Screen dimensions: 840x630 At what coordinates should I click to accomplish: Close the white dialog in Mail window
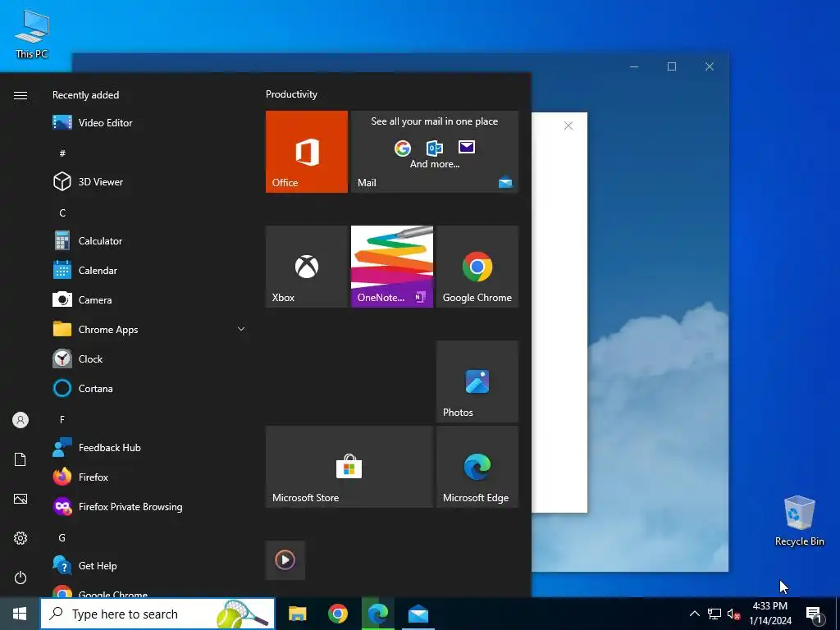click(x=568, y=126)
